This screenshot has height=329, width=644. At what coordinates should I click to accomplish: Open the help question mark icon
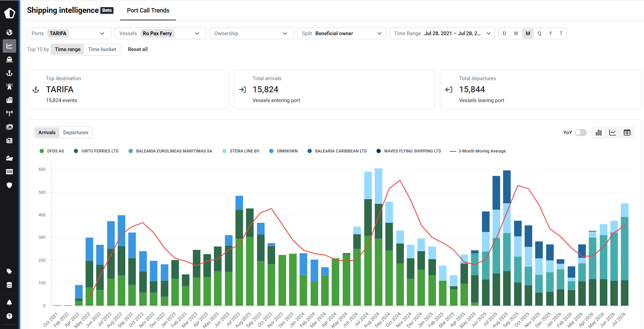[x=9, y=316]
